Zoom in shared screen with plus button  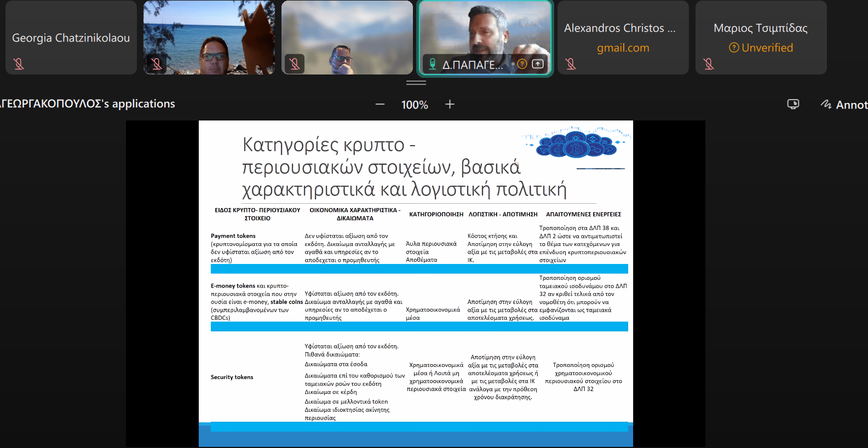[450, 104]
